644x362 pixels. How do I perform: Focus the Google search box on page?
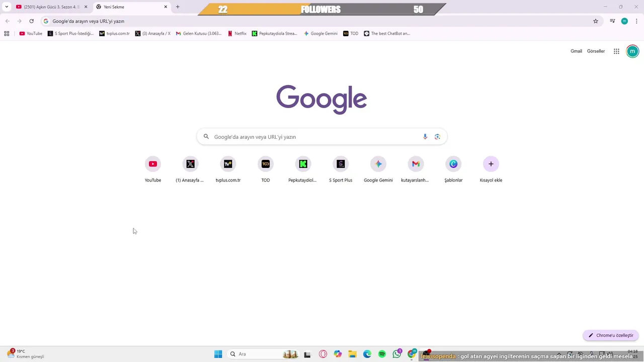322,137
